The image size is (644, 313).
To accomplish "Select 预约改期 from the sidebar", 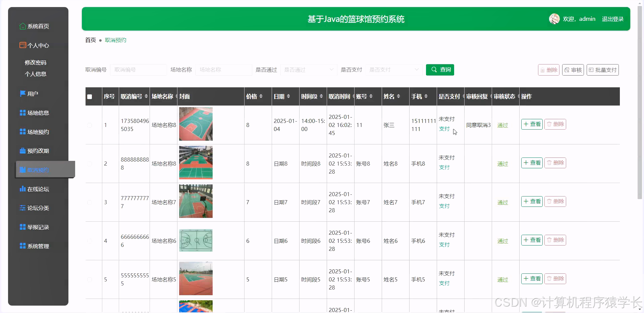I will (38, 150).
